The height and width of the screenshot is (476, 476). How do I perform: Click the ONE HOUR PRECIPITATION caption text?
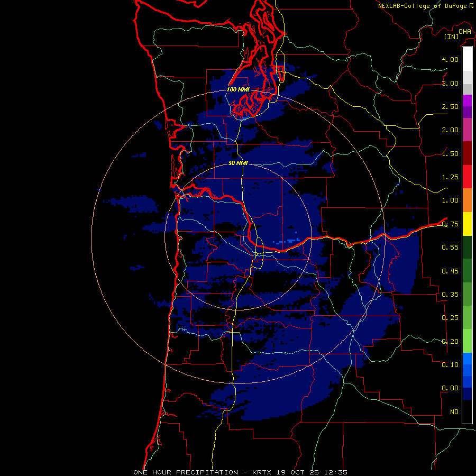pyautogui.click(x=186, y=472)
